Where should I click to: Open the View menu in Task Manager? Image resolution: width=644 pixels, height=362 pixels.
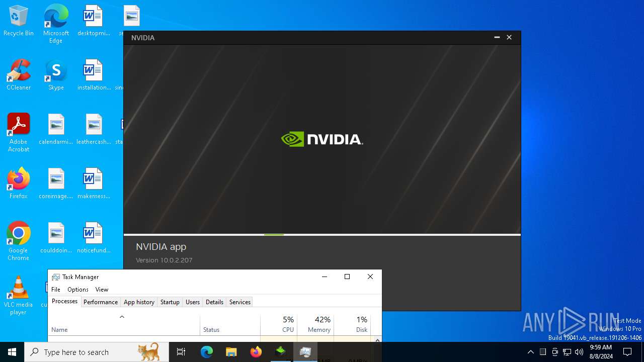[x=102, y=290]
